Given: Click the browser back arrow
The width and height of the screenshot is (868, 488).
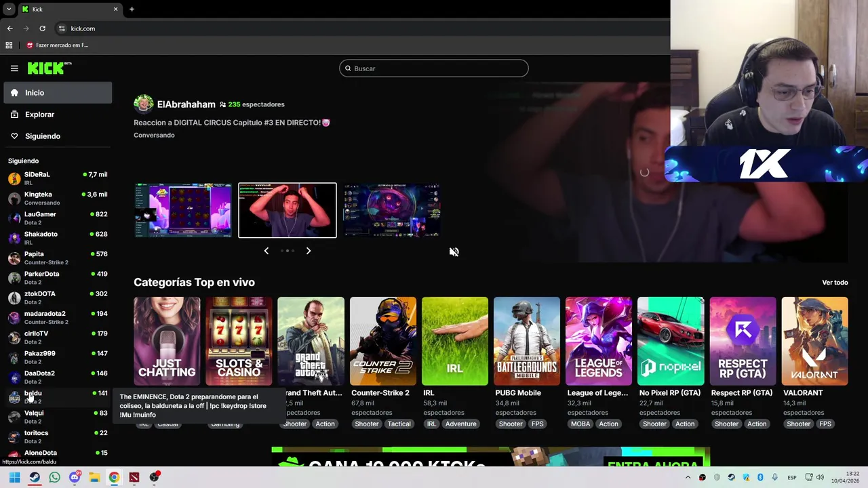Looking at the screenshot, I should [9, 28].
